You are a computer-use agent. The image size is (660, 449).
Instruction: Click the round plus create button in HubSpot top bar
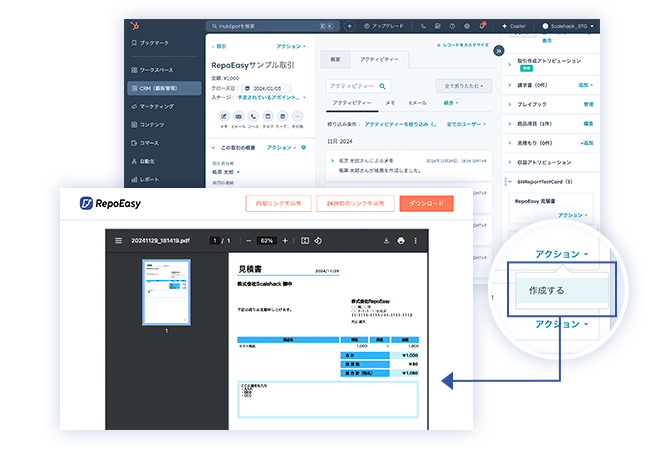[x=349, y=26]
